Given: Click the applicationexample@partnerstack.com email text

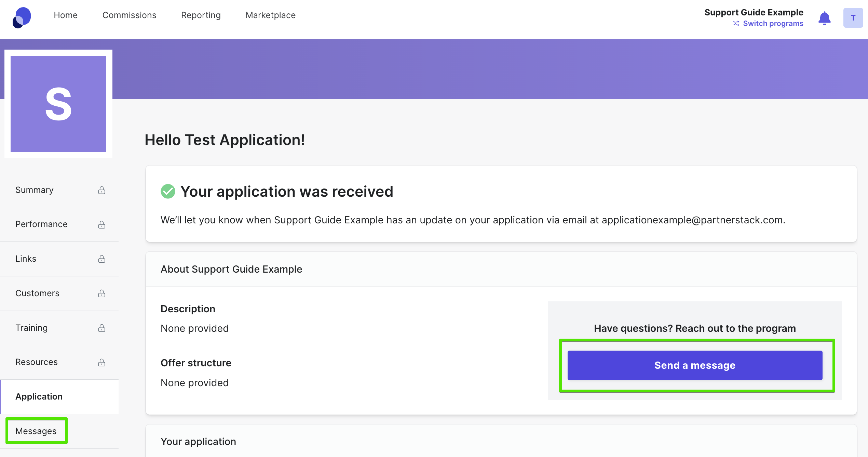Looking at the screenshot, I should tap(692, 220).
